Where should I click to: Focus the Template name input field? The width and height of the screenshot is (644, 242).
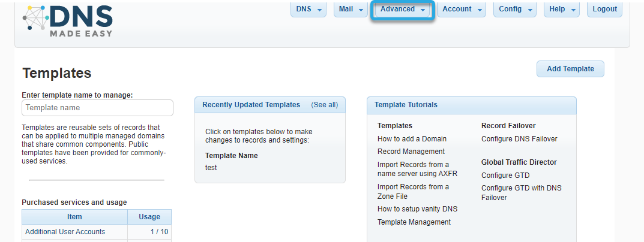tap(97, 108)
